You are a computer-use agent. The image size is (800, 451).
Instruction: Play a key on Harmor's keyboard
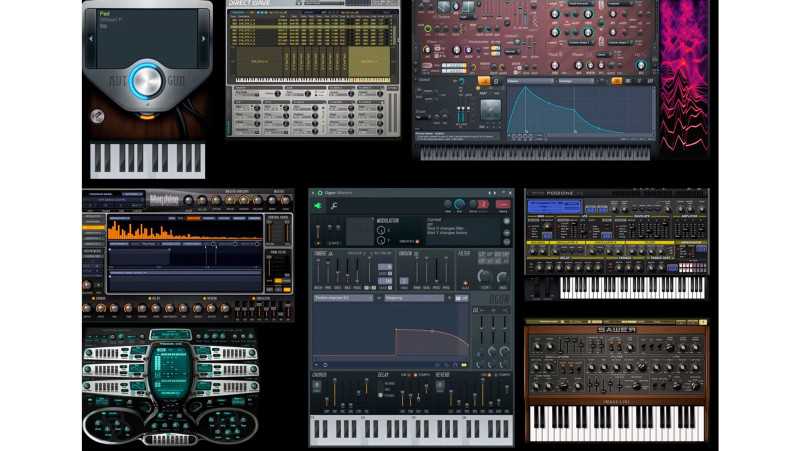point(535,153)
